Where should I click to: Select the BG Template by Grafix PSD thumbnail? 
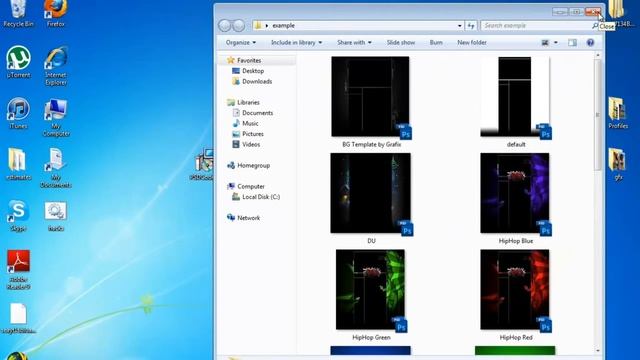[x=371, y=97]
